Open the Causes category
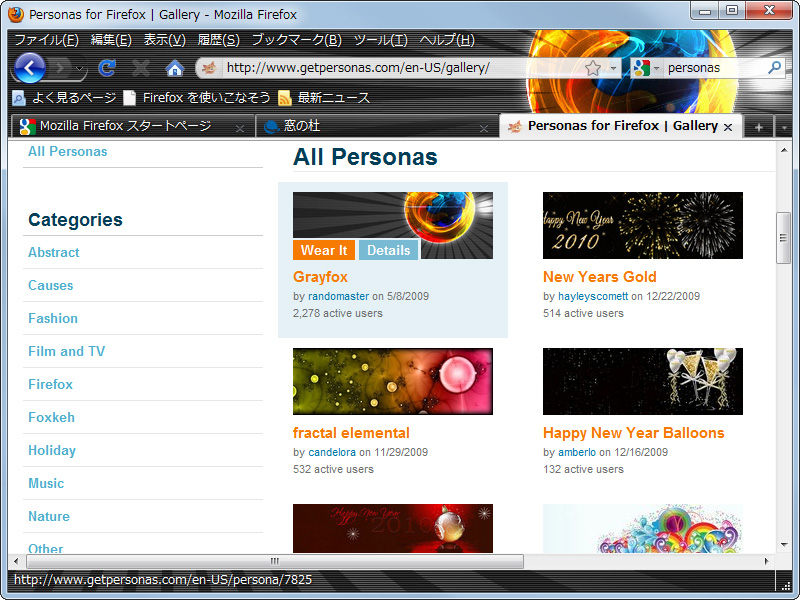The image size is (800, 600). pos(51,285)
